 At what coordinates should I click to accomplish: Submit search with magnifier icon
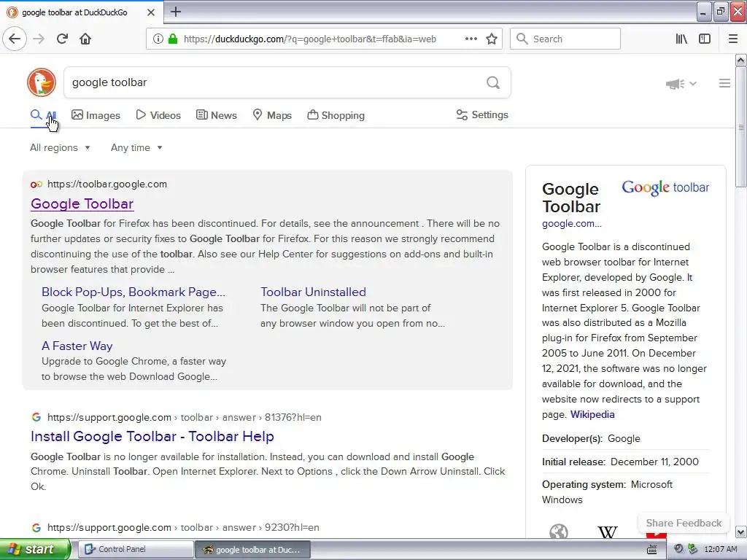point(493,82)
